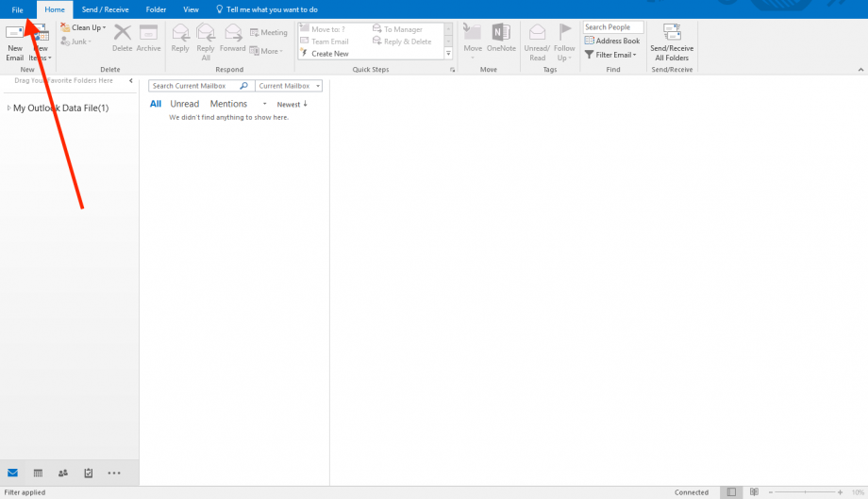Expand My Outlook Data File folder
The height and width of the screenshot is (499, 868).
pyautogui.click(x=8, y=108)
